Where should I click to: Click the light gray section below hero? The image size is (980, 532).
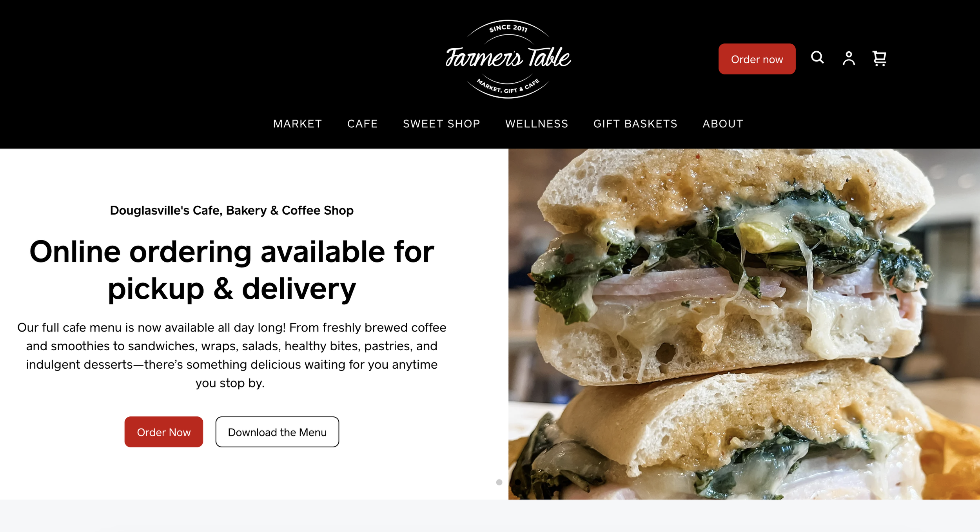tap(490, 516)
